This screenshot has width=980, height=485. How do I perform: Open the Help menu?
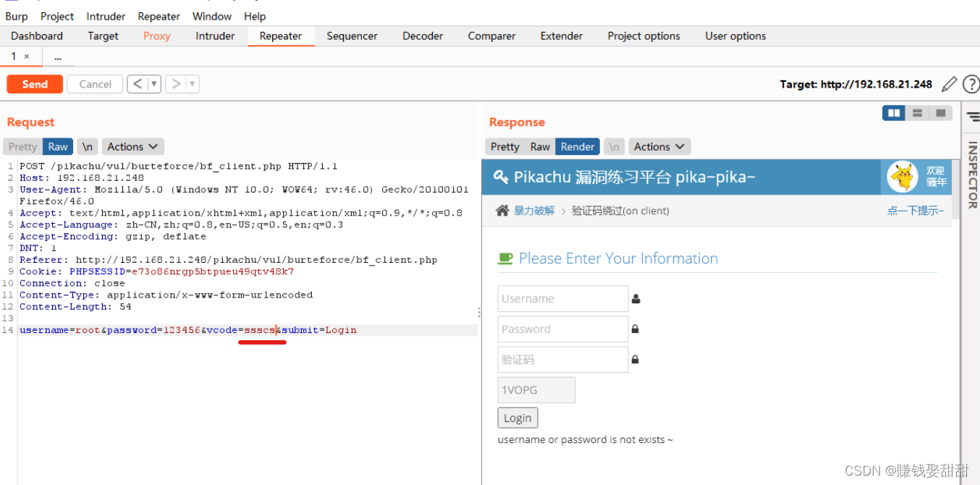pos(255,16)
